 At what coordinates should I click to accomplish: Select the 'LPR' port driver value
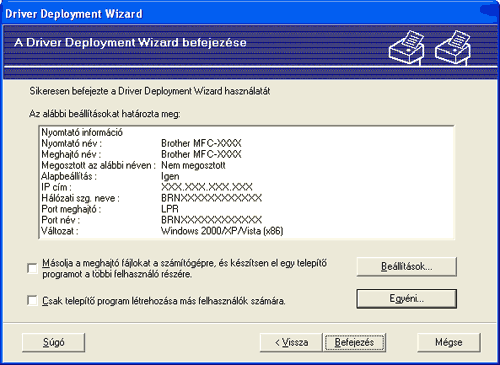click(170, 209)
